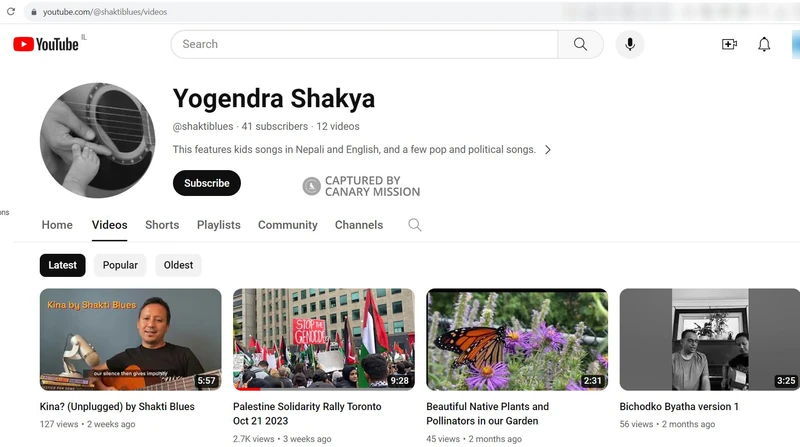800x447 pixels.
Task: Click title Kina? (Unplugged) by Shakti Blues
Action: 117,407
